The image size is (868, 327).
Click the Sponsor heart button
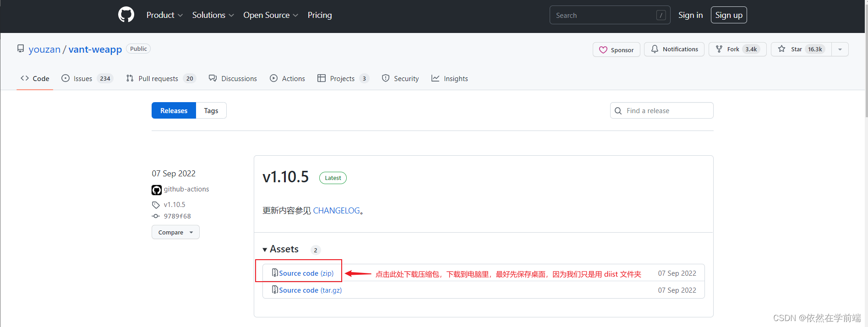point(616,49)
